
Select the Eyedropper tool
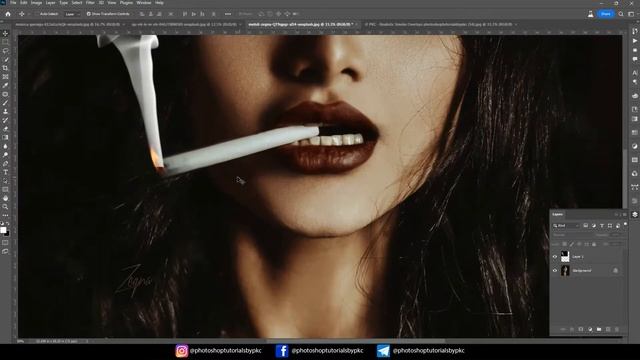(x=5, y=85)
